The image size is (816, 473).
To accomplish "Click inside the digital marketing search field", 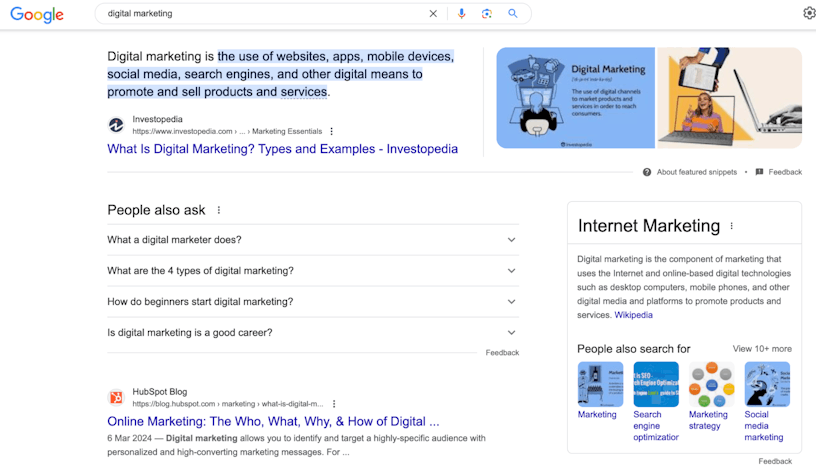I will click(x=260, y=14).
